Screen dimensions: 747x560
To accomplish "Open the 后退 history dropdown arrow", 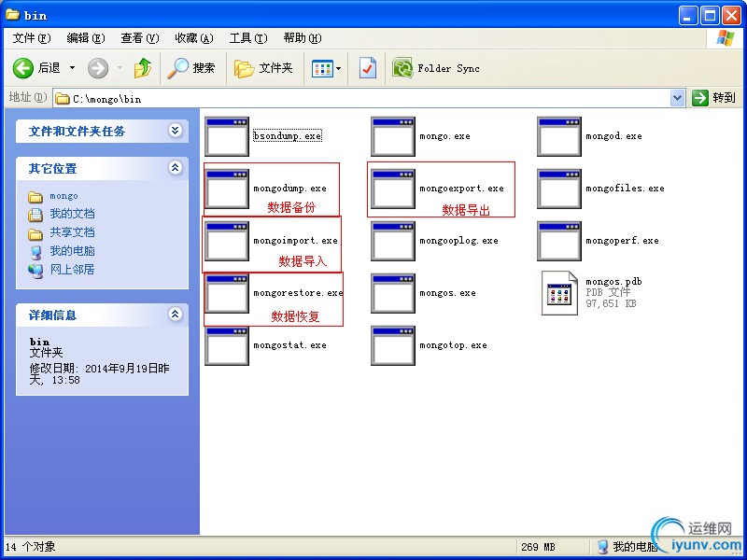I will pyautogui.click(x=73, y=68).
